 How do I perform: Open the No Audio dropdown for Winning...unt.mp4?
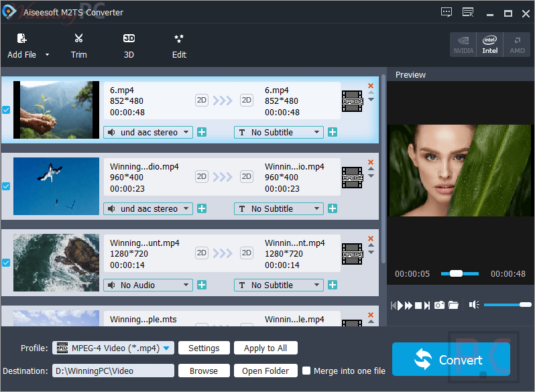point(148,285)
